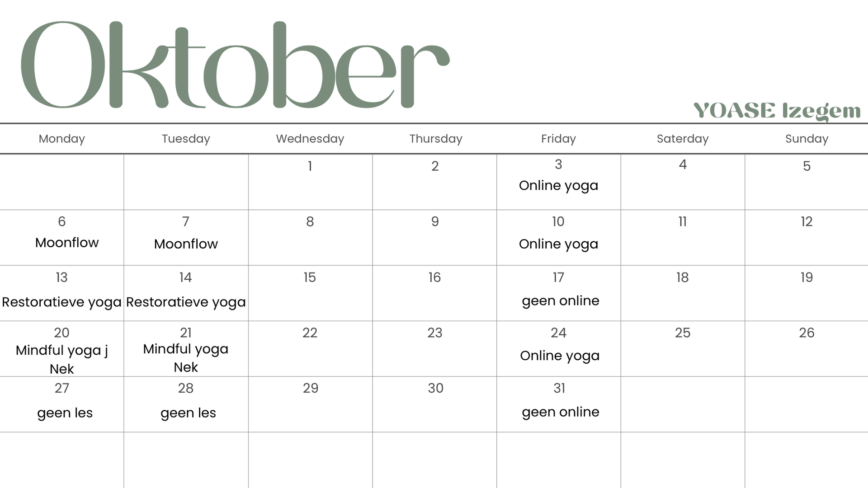Select the Monday column header
The width and height of the screenshot is (868, 488).
pos(62,139)
